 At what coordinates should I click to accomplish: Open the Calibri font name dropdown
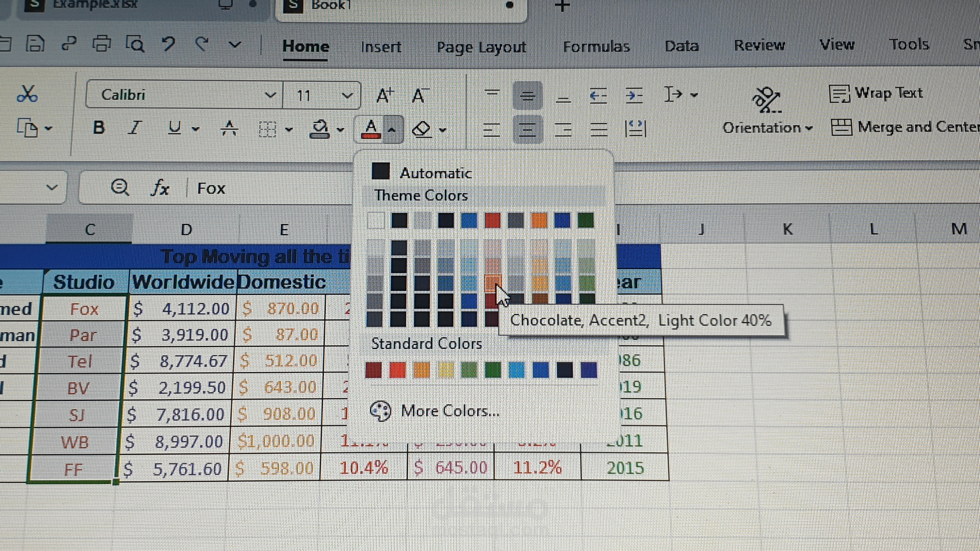270,95
